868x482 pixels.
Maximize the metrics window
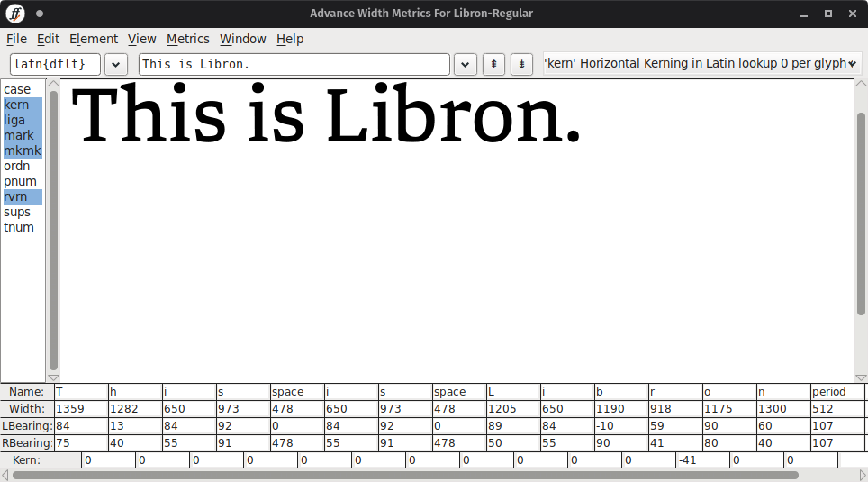[828, 14]
